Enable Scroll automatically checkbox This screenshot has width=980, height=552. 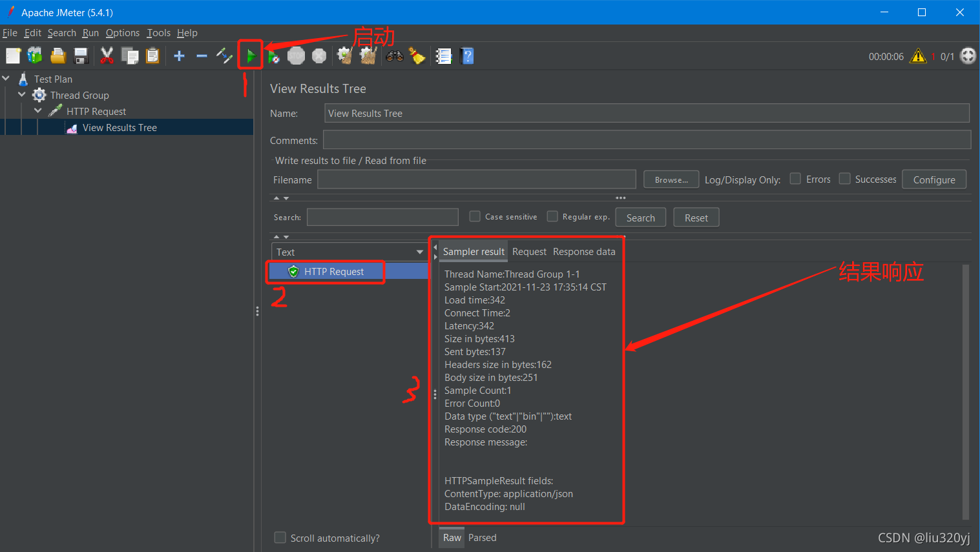tap(280, 537)
